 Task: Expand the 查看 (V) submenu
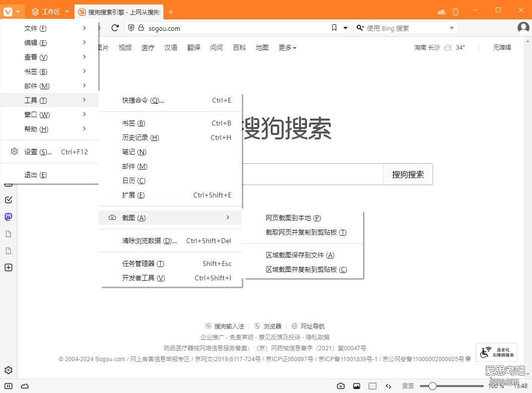(50, 57)
